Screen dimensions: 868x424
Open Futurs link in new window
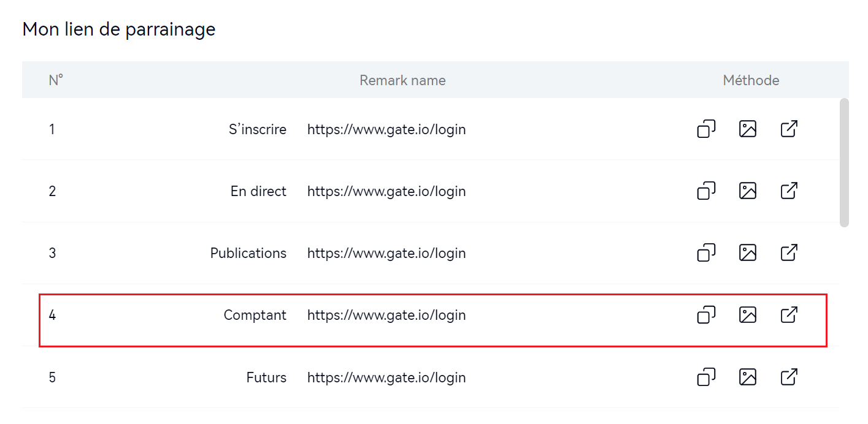click(788, 377)
